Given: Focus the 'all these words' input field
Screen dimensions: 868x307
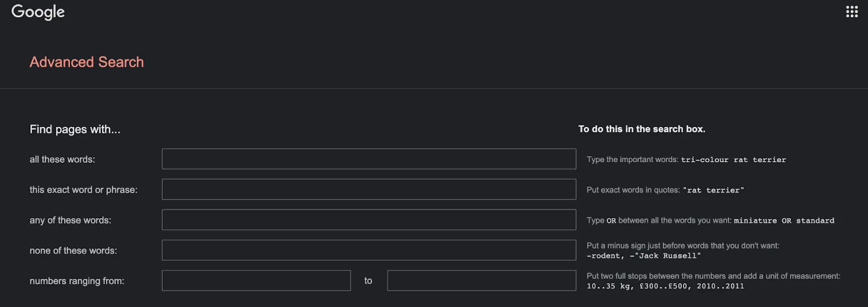Looking at the screenshot, I should 369,159.
